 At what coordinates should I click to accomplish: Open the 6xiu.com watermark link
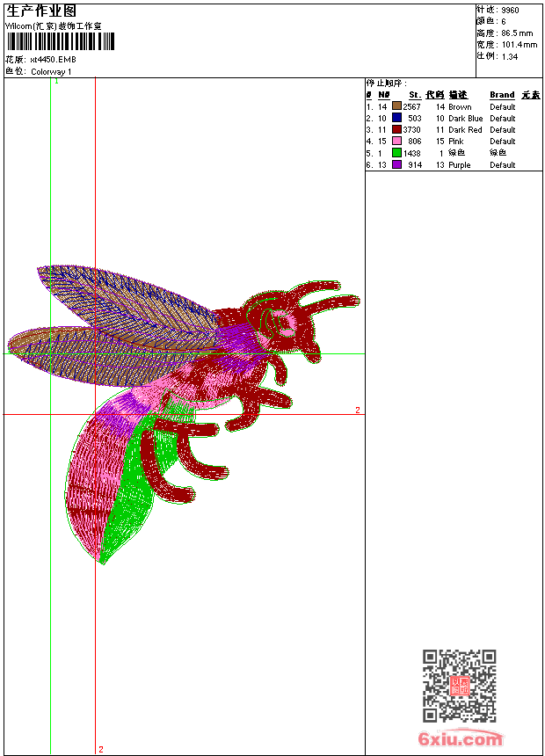[461, 738]
